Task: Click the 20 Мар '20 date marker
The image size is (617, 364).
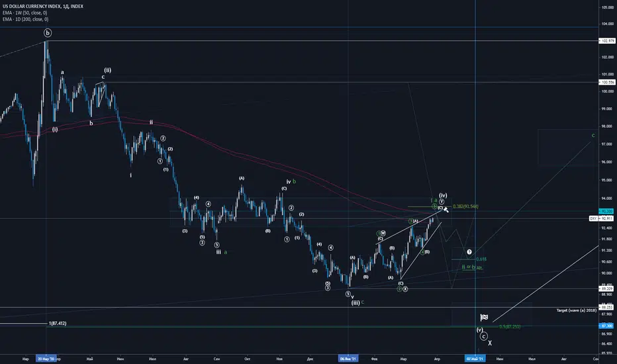Action: pyautogui.click(x=46, y=359)
